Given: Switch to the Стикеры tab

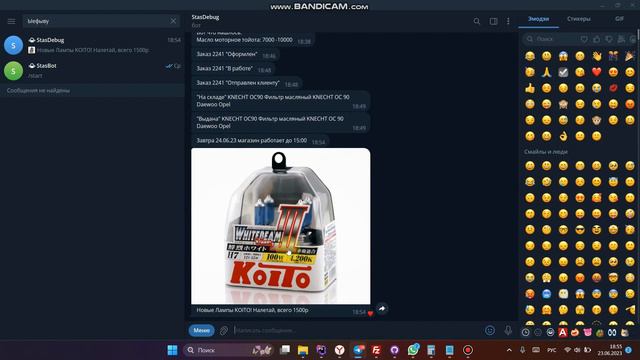Looking at the screenshot, I should point(578,19).
